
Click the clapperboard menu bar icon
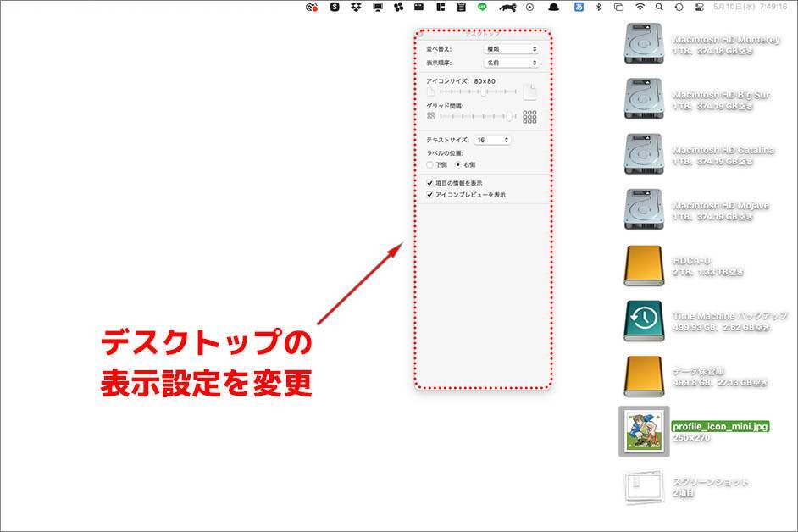pyautogui.click(x=418, y=7)
